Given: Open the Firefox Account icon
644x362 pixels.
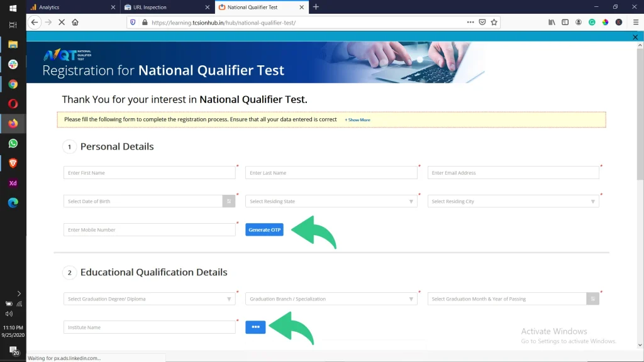Looking at the screenshot, I should 579,22.
